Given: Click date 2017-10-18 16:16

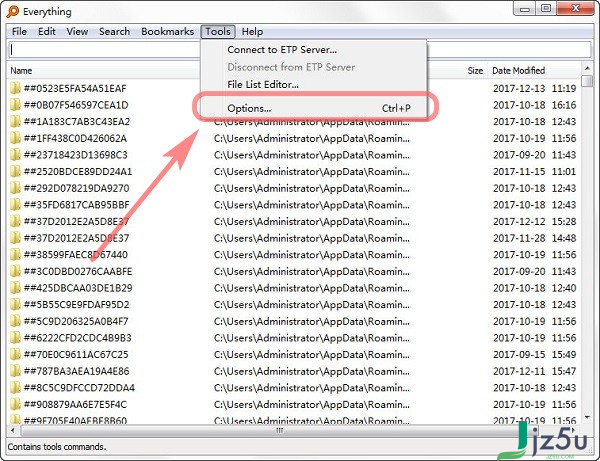Looking at the screenshot, I should [x=534, y=105].
